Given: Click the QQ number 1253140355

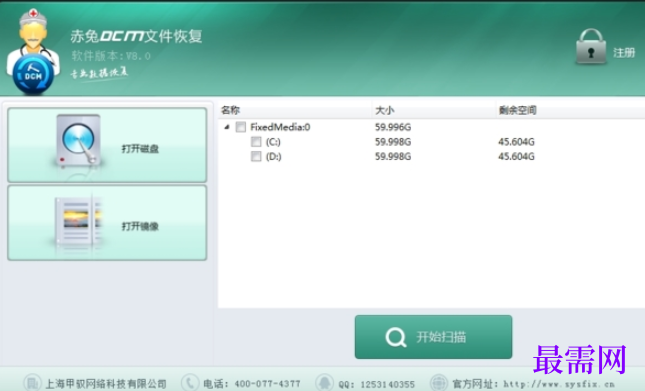Looking at the screenshot, I should [x=387, y=384].
